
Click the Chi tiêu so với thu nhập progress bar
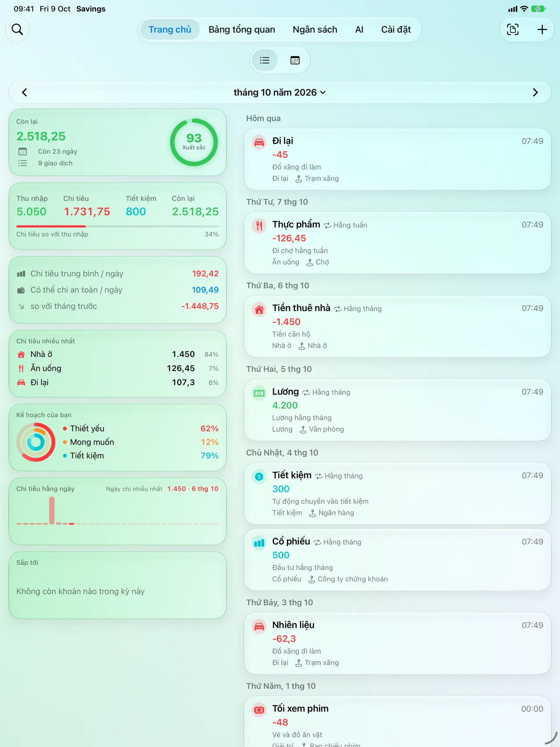click(x=117, y=226)
